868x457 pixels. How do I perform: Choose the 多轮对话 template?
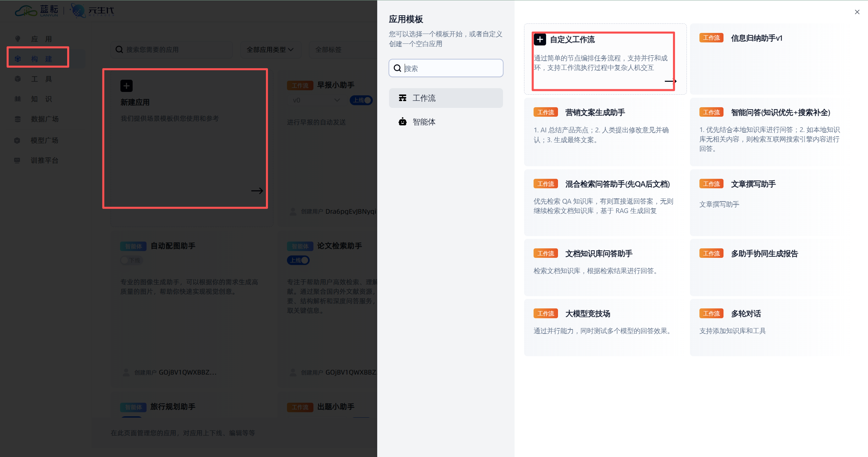tap(746, 314)
